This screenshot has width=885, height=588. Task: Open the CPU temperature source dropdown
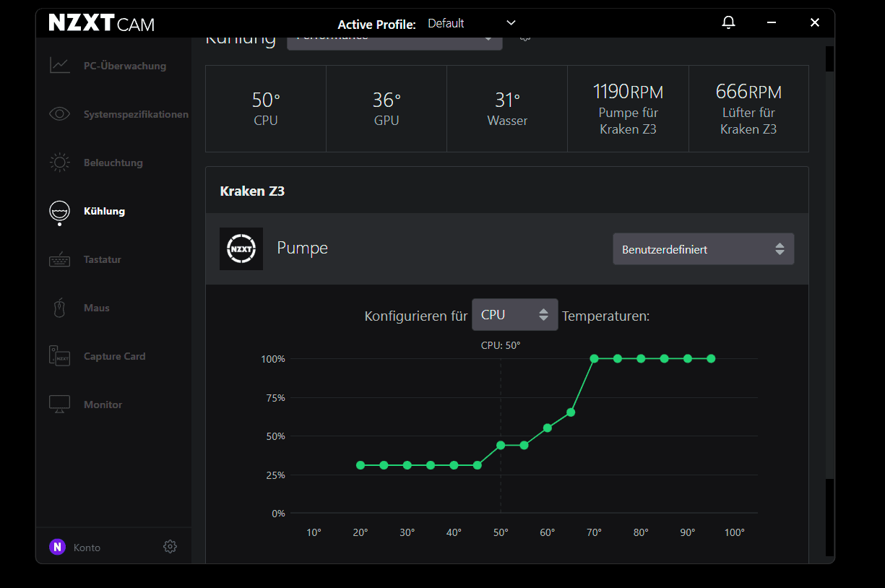tap(515, 315)
